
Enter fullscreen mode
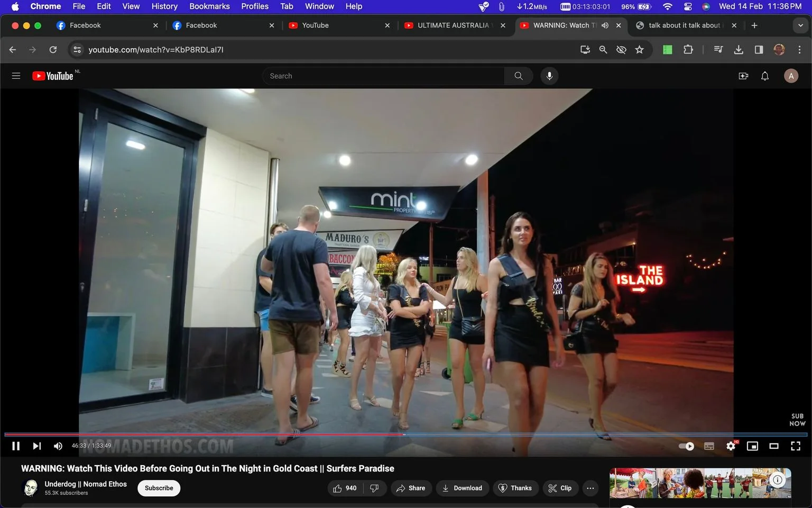[x=795, y=446]
